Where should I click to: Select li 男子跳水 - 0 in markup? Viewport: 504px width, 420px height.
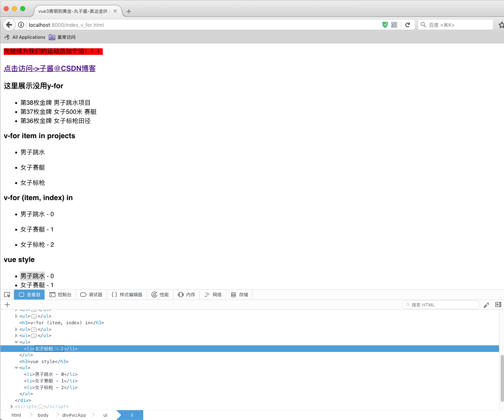51,374
